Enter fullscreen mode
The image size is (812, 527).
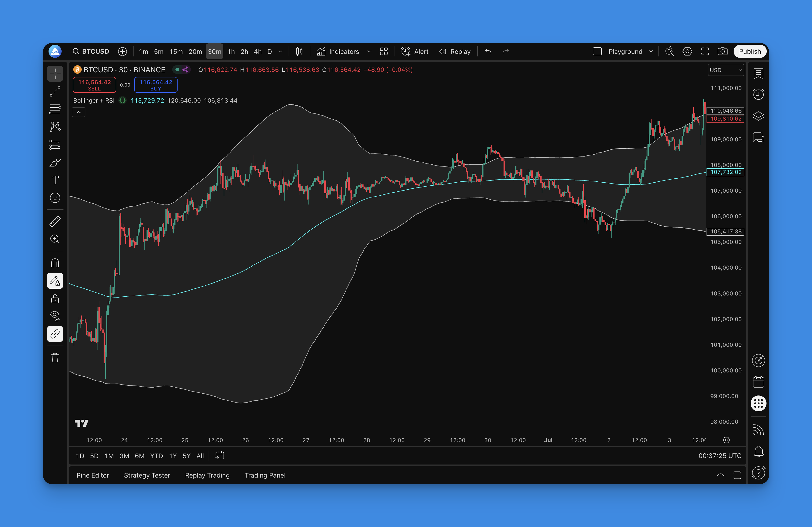[705, 52]
